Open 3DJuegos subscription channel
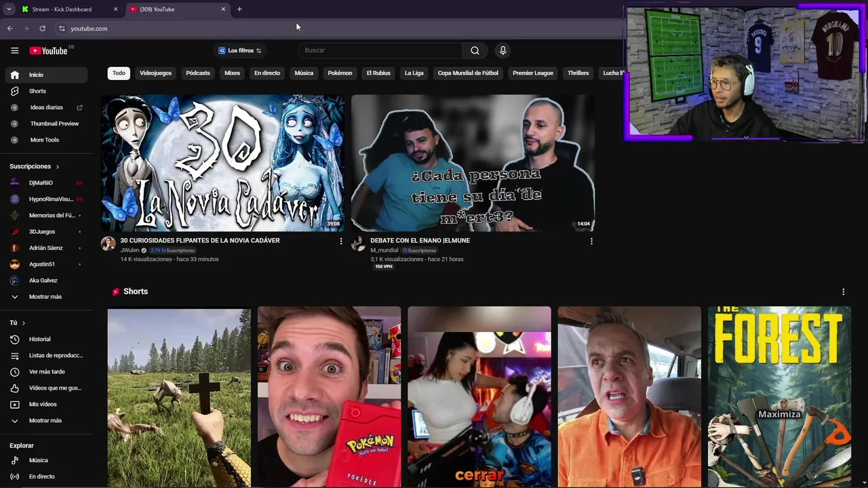This screenshot has width=868, height=488. [x=46, y=231]
